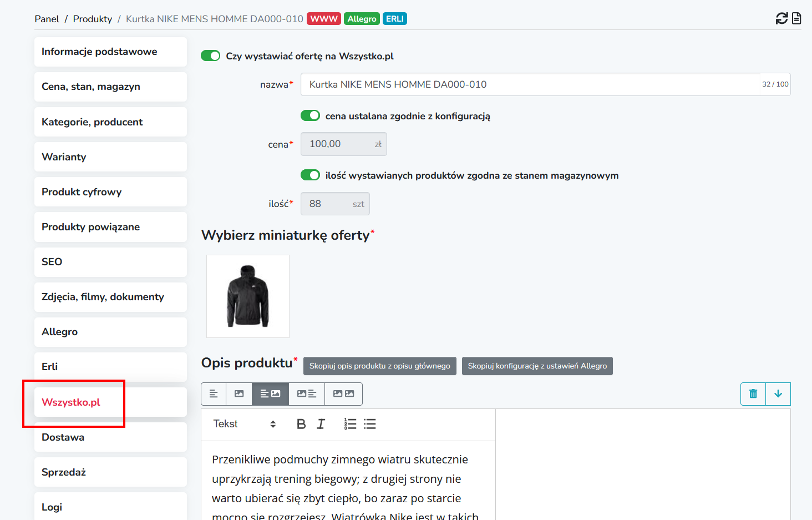Toggle stock quantity matching warehouse switch
The image size is (812, 520).
[x=310, y=175]
